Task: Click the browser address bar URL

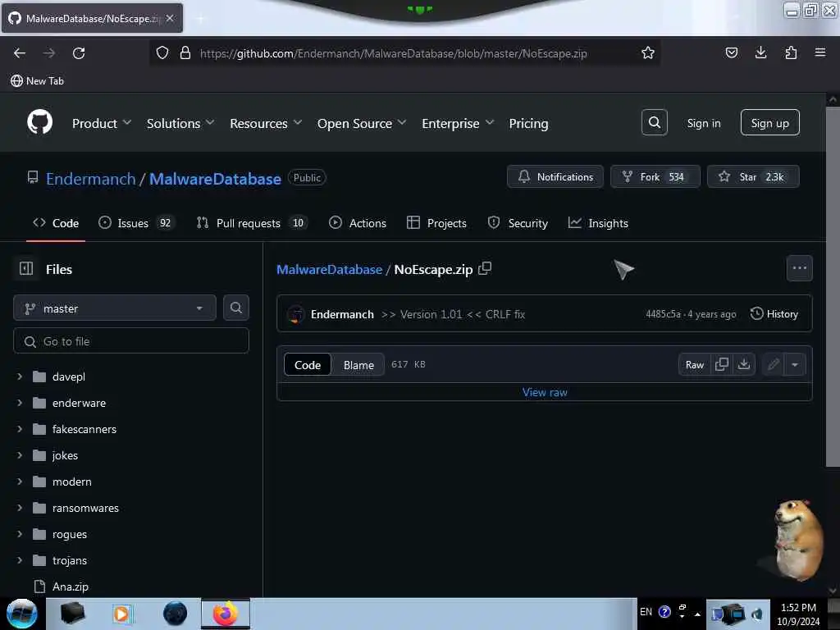Action: click(x=393, y=53)
